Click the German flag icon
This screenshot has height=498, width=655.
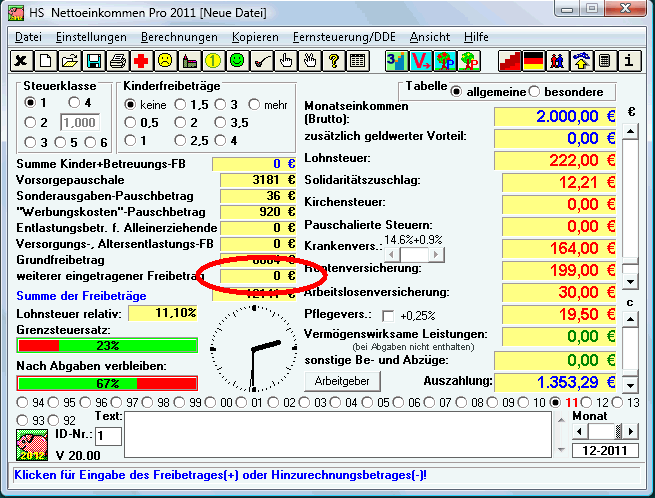[533, 61]
